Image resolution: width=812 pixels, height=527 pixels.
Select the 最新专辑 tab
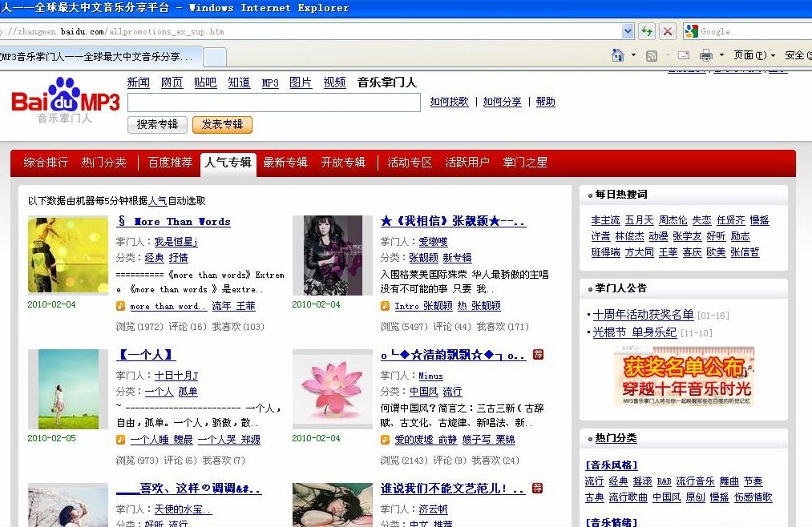pyautogui.click(x=285, y=163)
